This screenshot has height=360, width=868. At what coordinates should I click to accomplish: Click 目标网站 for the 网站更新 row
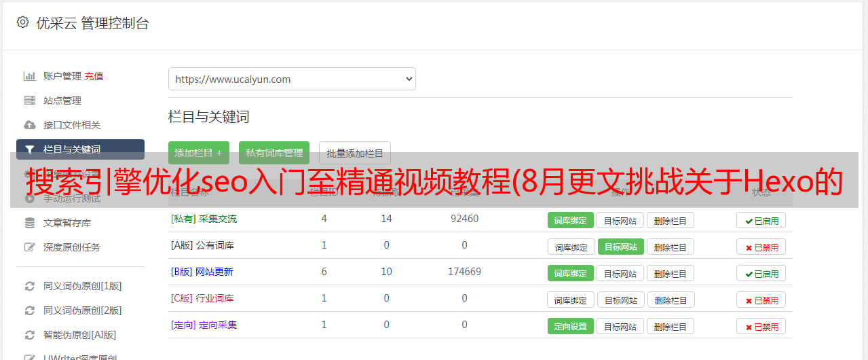pos(620,273)
